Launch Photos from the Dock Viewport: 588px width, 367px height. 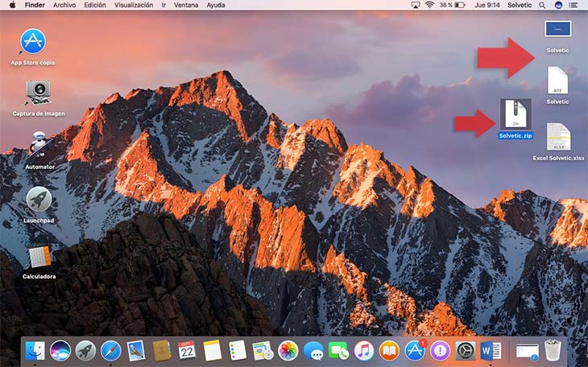tap(288, 351)
